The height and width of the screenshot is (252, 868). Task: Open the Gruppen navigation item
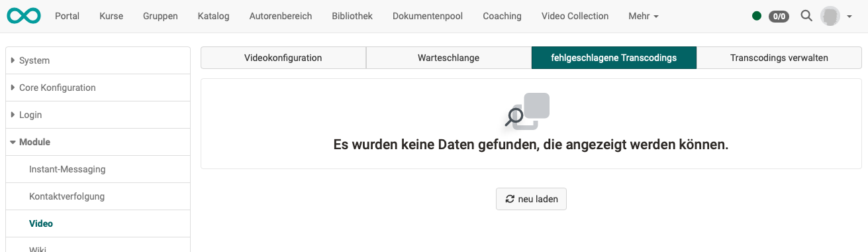pyautogui.click(x=160, y=16)
